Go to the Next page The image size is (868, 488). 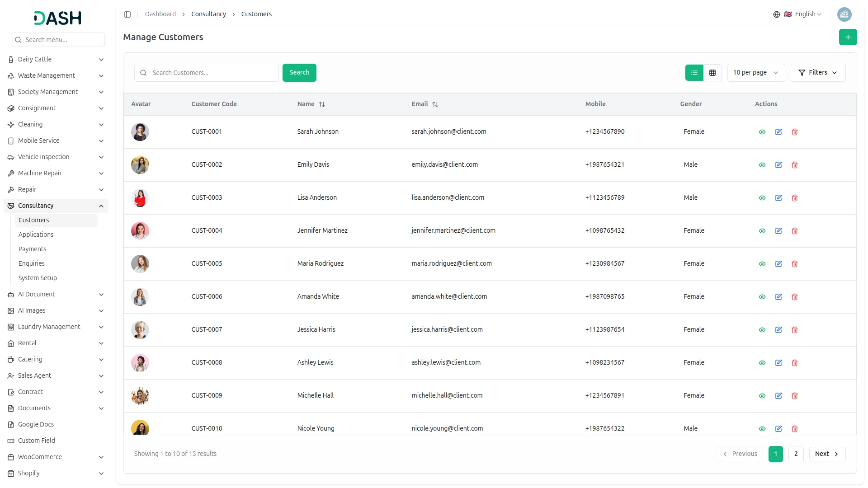click(826, 454)
